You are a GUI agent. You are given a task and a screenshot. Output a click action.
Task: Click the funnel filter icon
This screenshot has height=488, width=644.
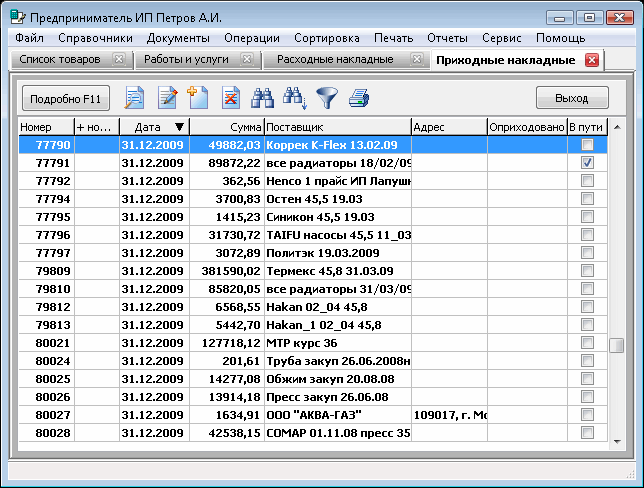tap(327, 98)
